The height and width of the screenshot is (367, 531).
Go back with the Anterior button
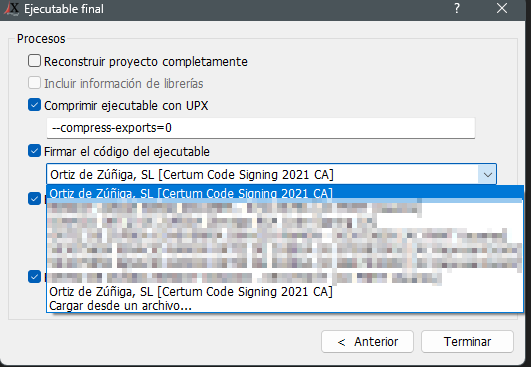(x=367, y=342)
